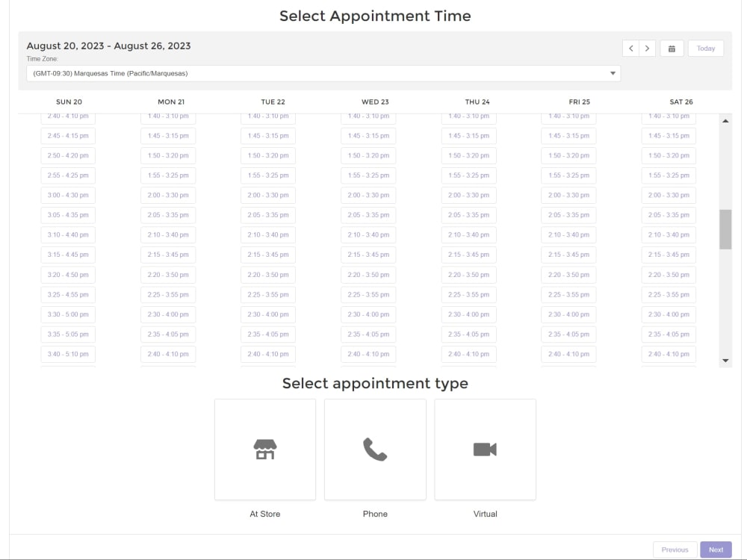Select Friday 2:05 - 3:35 pm slot
Viewport: 747px width, 560px height.
pyautogui.click(x=568, y=215)
